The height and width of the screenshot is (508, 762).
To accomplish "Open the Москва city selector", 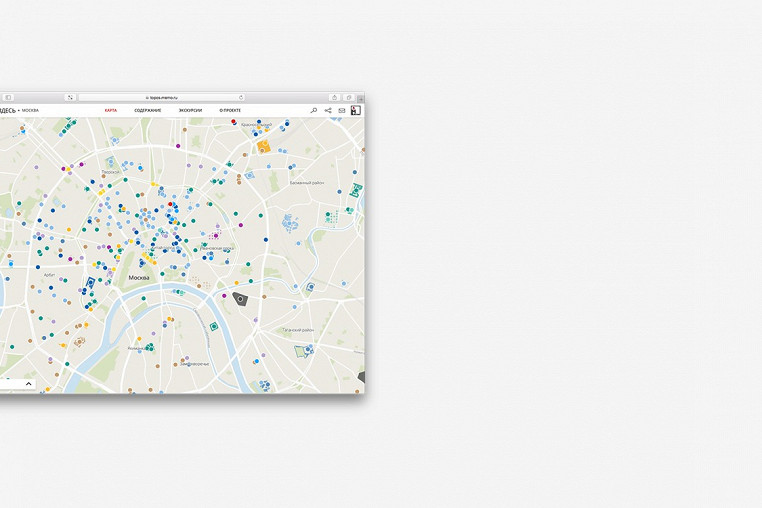I will pyautogui.click(x=30, y=111).
